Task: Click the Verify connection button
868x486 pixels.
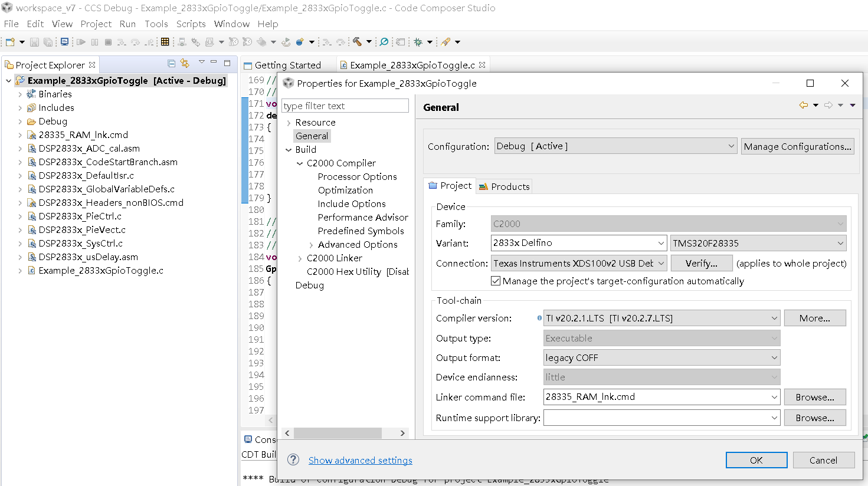Action: (x=701, y=263)
